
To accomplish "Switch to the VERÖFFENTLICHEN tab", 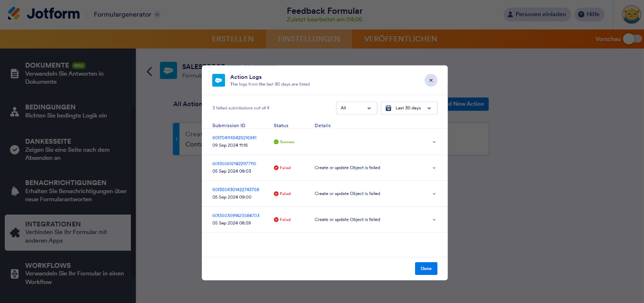I will click(400, 39).
